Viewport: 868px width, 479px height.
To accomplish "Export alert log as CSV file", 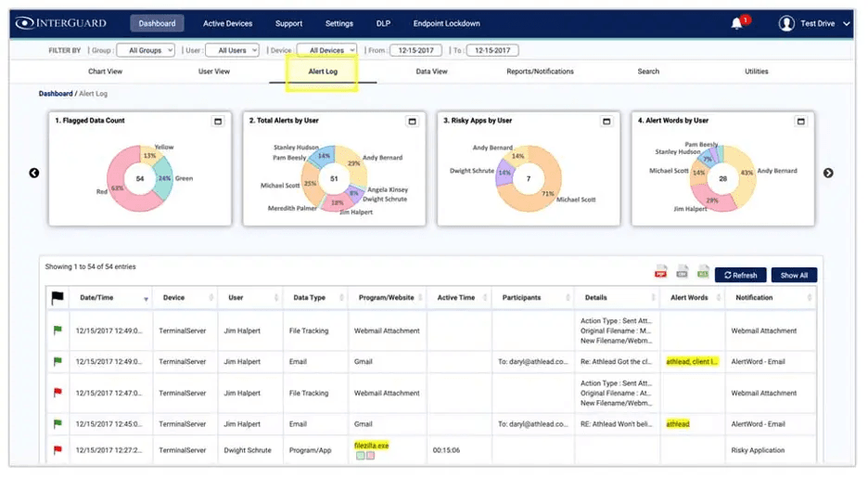I will click(682, 273).
